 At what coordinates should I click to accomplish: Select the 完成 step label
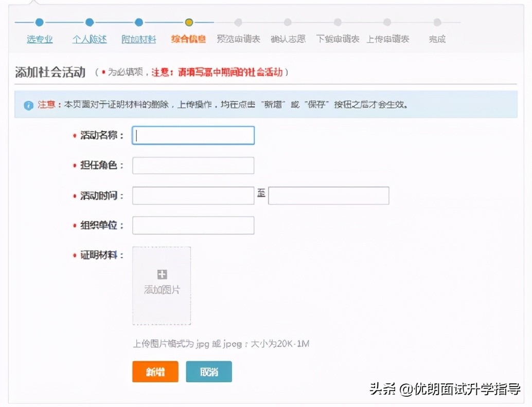(437, 39)
